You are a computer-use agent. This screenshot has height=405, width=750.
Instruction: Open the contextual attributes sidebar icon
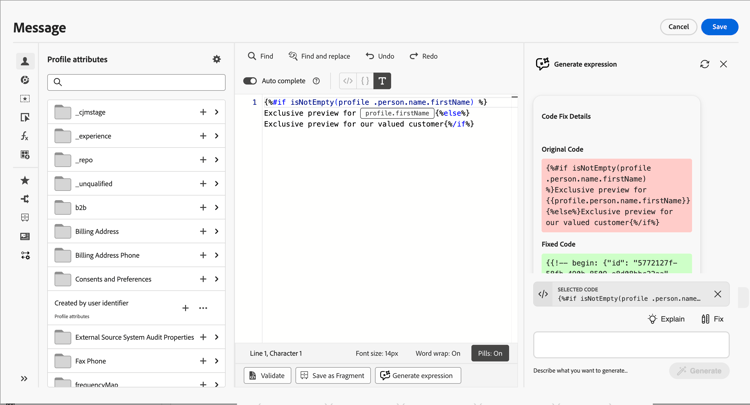click(x=25, y=117)
